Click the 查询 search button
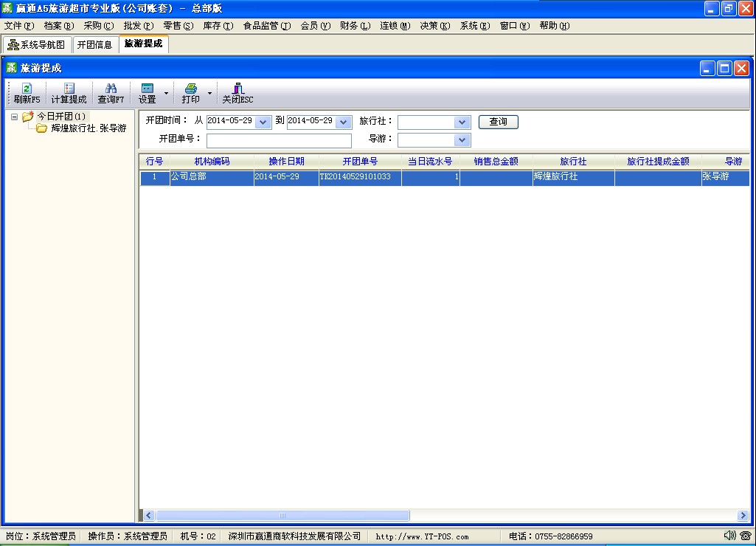The width and height of the screenshot is (756, 546). tap(499, 122)
